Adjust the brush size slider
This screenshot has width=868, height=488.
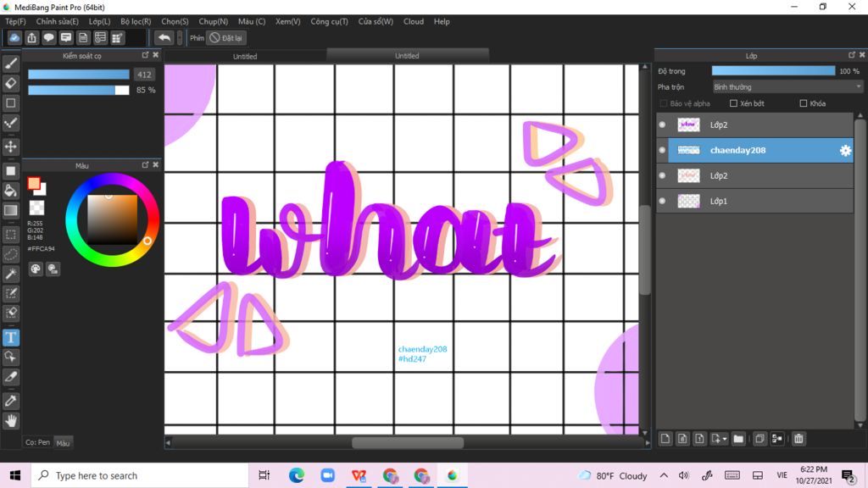click(79, 75)
